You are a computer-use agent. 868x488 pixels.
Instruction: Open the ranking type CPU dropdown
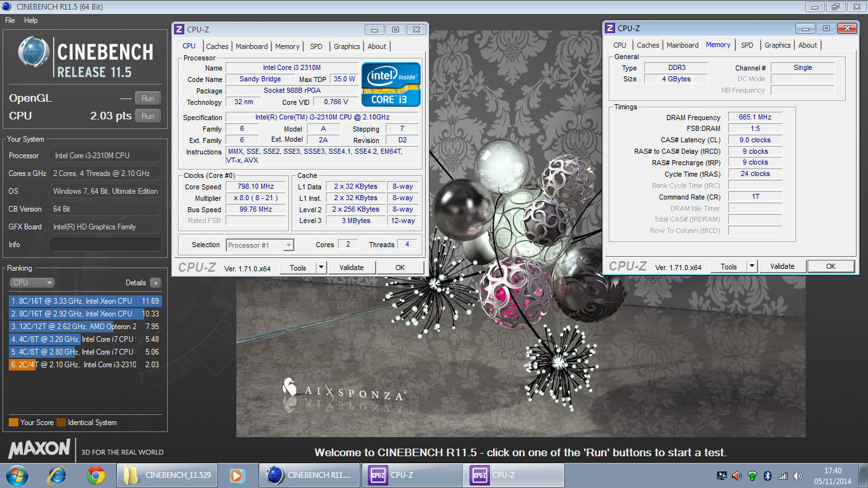pyautogui.click(x=32, y=283)
